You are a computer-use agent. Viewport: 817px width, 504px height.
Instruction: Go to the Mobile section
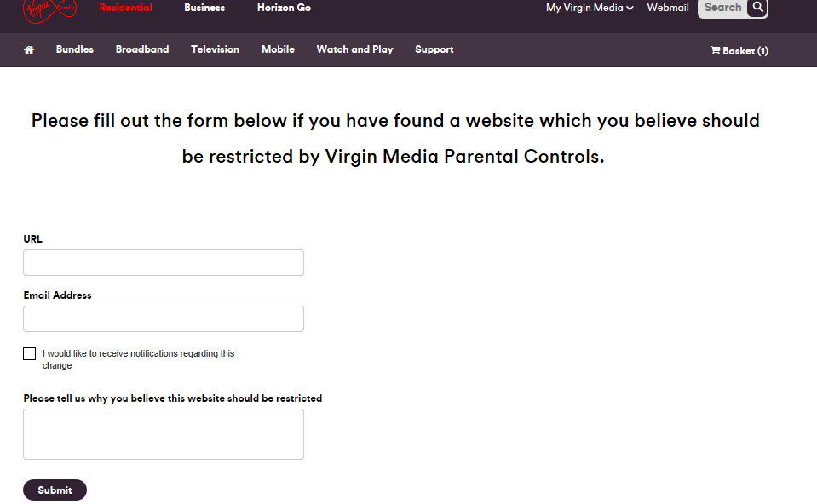(279, 49)
